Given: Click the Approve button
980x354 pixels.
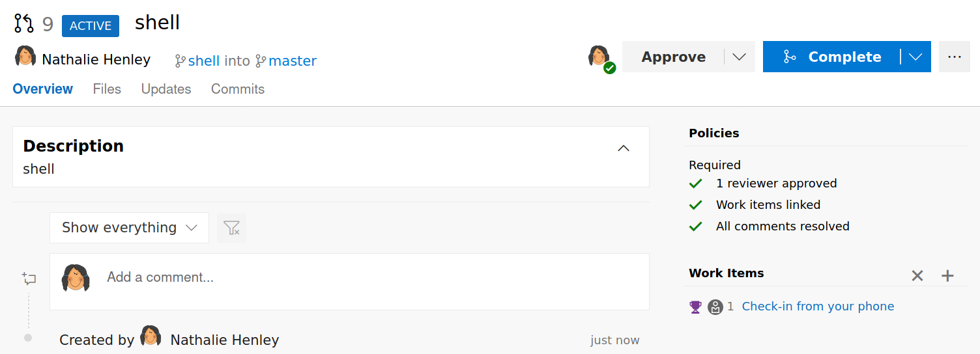Looking at the screenshot, I should (x=673, y=57).
